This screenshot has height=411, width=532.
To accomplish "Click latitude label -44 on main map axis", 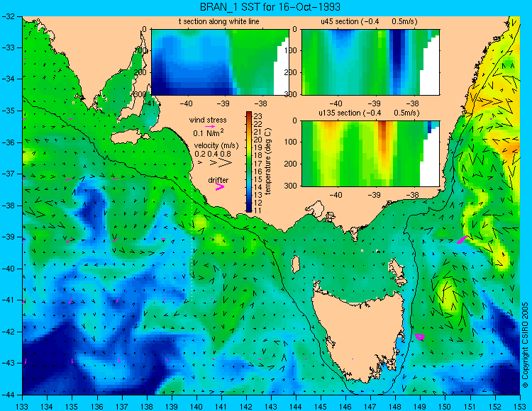I will coord(9,395).
